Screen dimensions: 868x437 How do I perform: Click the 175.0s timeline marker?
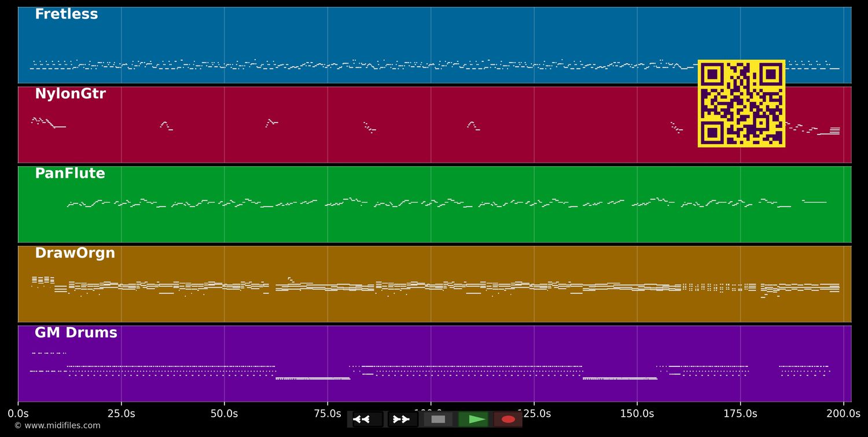click(x=740, y=414)
